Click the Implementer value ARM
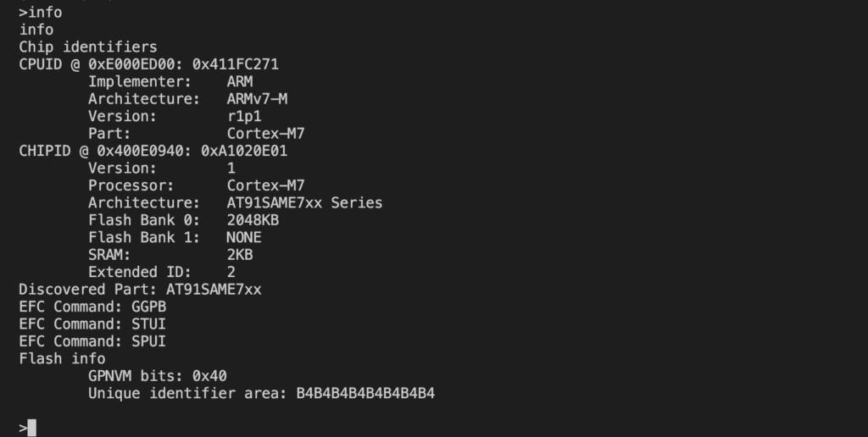 pyautogui.click(x=240, y=81)
